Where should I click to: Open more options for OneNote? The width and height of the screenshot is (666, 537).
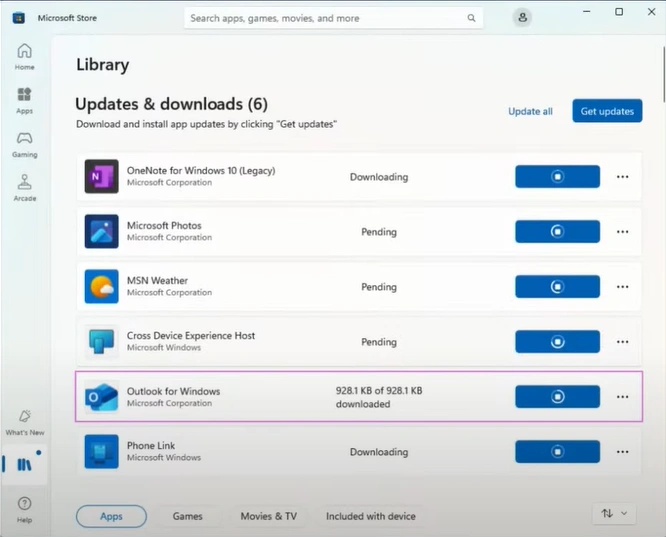[622, 177]
